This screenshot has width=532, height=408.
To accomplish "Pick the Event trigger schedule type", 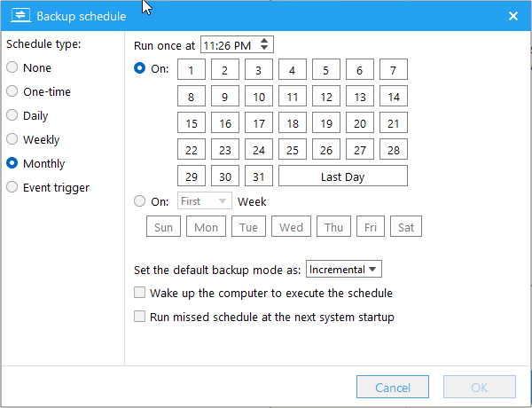I will point(12,187).
